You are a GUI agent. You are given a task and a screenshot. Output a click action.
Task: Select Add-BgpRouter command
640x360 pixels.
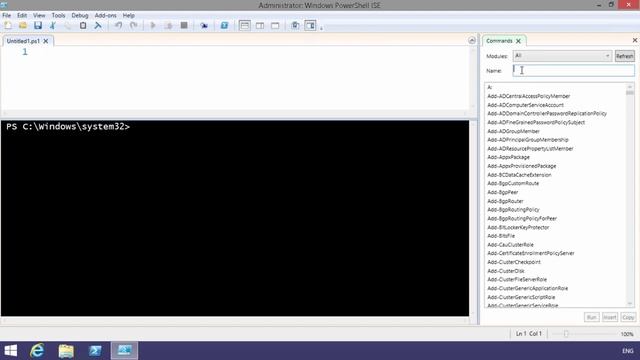tap(505, 201)
